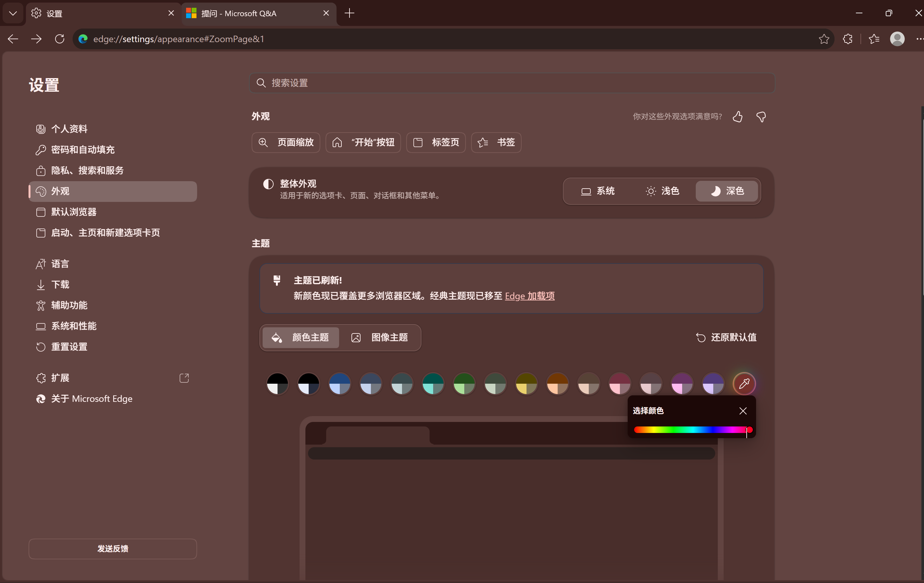Open 隐私、搜索和服务 in the sidebar
The width and height of the screenshot is (924, 583).
point(113,170)
